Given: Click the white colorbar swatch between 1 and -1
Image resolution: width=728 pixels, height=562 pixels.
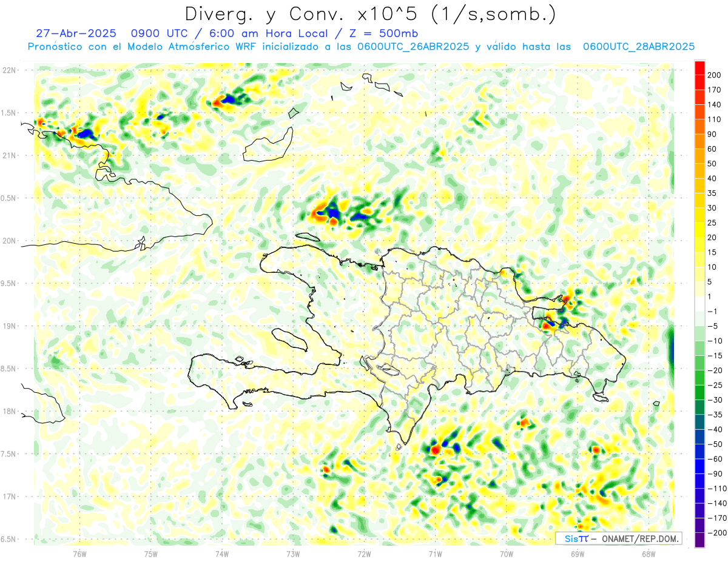Looking at the screenshot, I should tap(699, 304).
